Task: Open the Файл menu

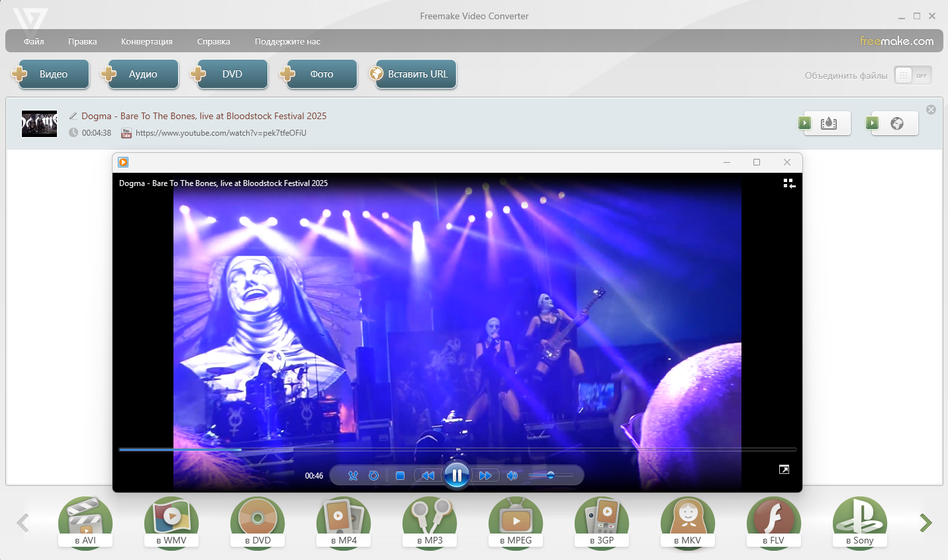Action: coord(34,41)
